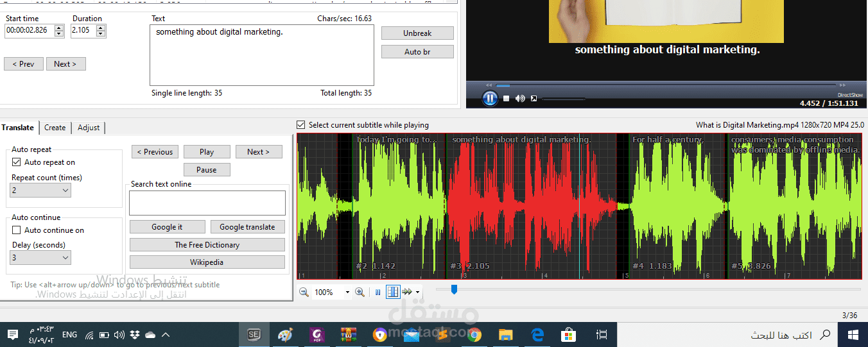
Task: Switch to the Translate tab
Action: coord(18,128)
